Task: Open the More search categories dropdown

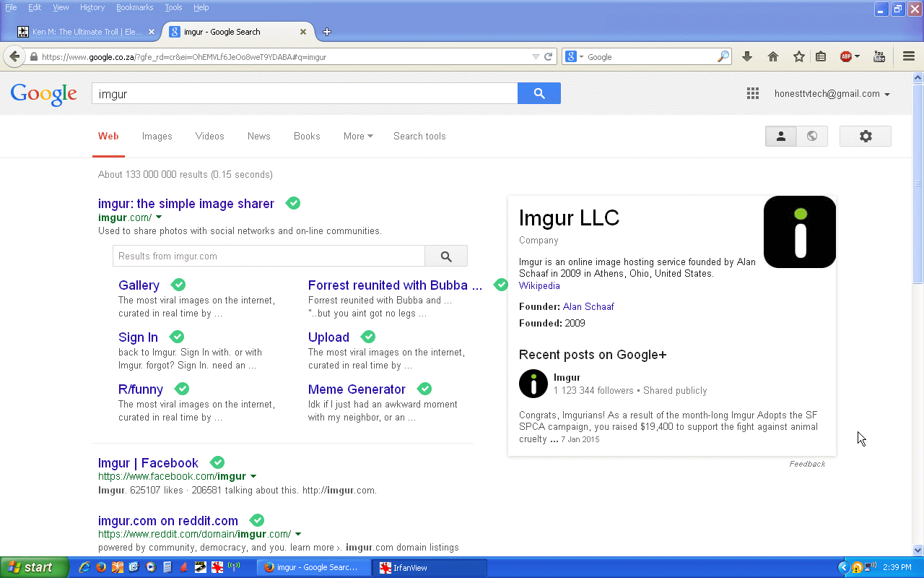Action: point(358,136)
